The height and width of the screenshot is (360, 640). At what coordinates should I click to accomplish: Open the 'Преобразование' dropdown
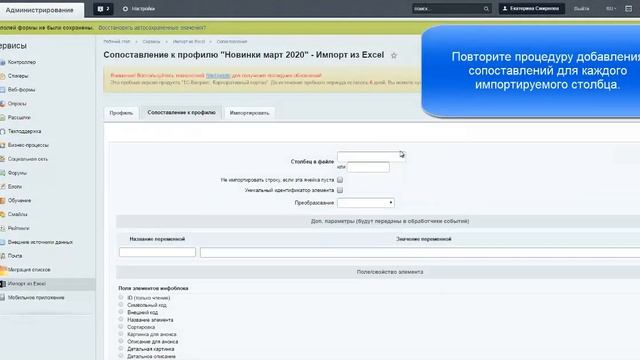click(x=366, y=203)
